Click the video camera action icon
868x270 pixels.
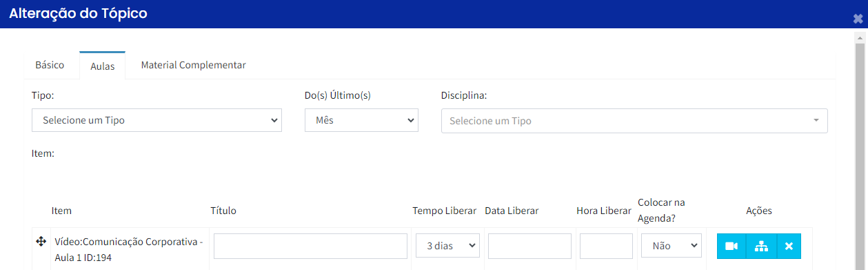pos(731,246)
